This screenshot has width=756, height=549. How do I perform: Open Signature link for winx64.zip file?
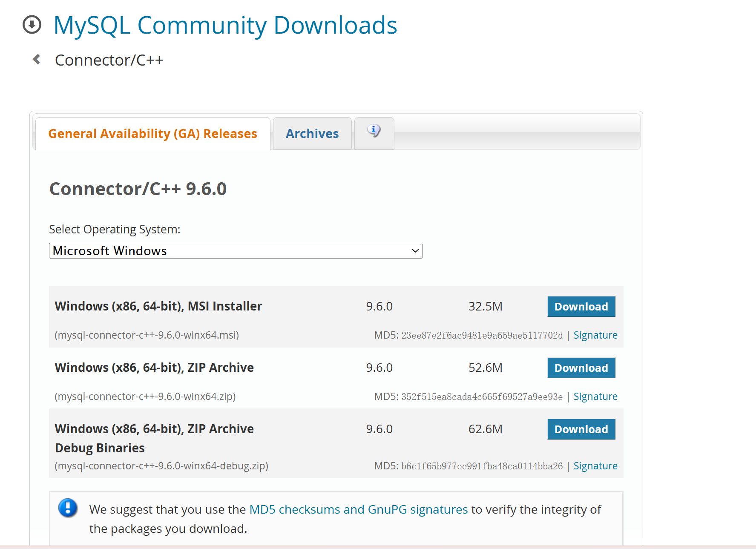click(x=595, y=397)
